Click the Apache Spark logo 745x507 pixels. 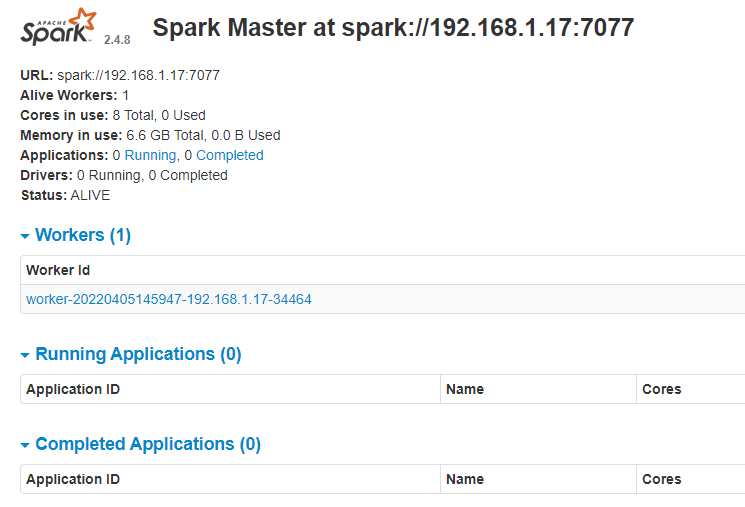click(x=59, y=28)
